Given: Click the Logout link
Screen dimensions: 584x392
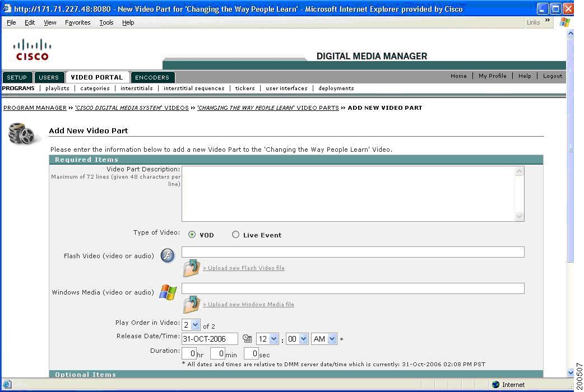Looking at the screenshot, I should pos(552,76).
